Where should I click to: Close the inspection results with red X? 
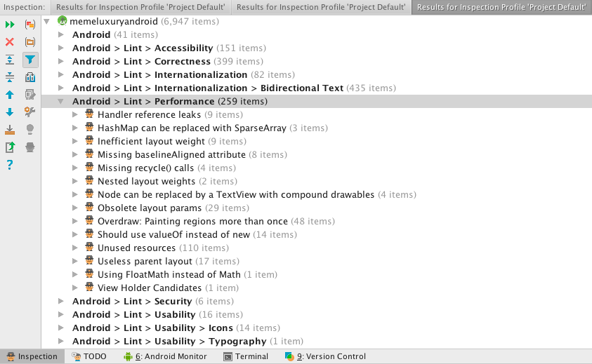pos(10,42)
